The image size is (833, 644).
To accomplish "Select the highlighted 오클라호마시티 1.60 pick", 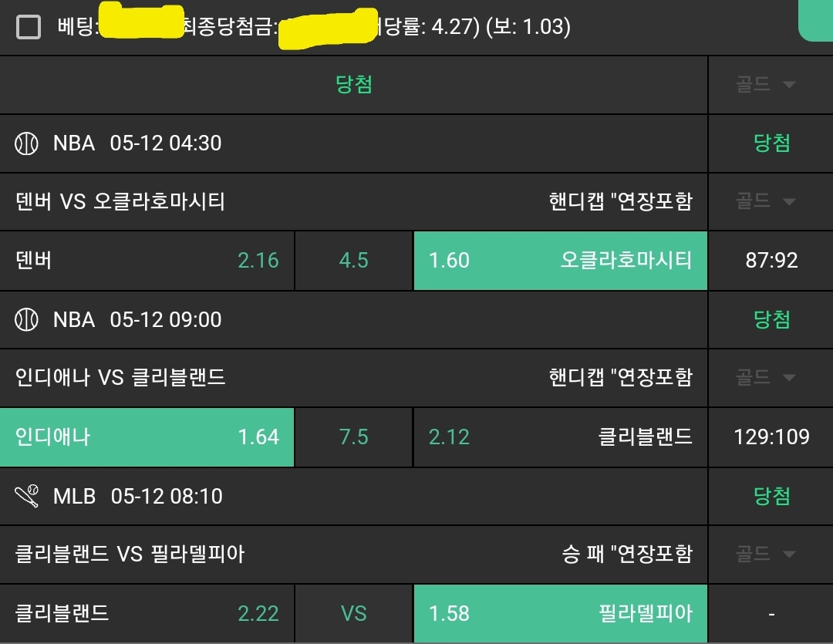I will pos(560,261).
